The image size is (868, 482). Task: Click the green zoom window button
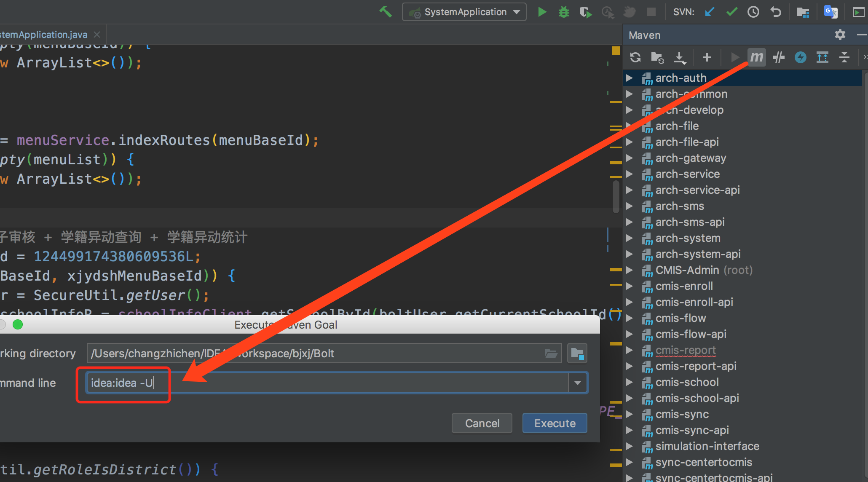[18, 324]
